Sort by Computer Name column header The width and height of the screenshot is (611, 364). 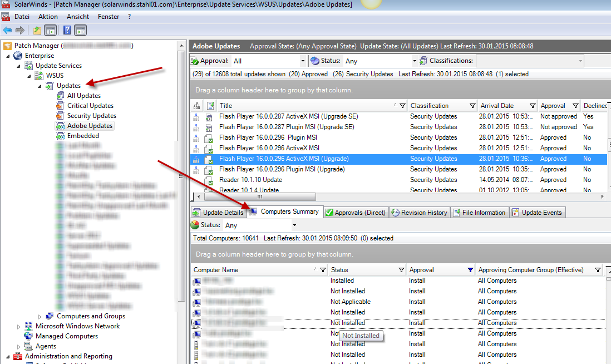point(216,270)
